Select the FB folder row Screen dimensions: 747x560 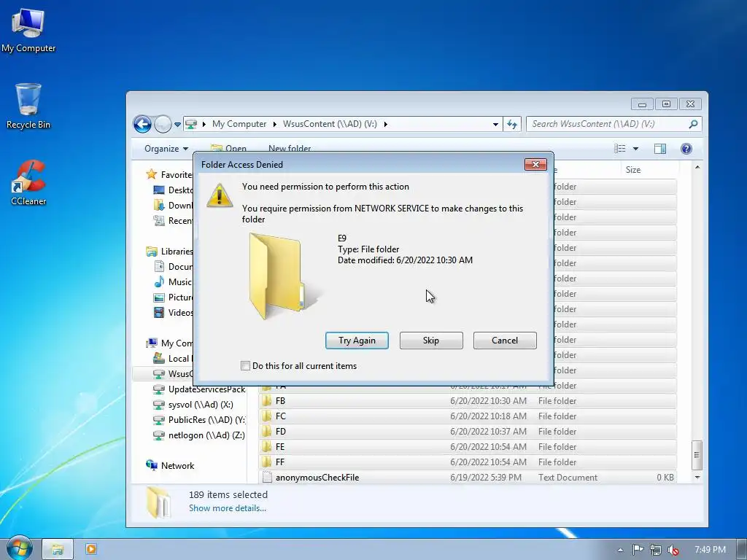468,401
